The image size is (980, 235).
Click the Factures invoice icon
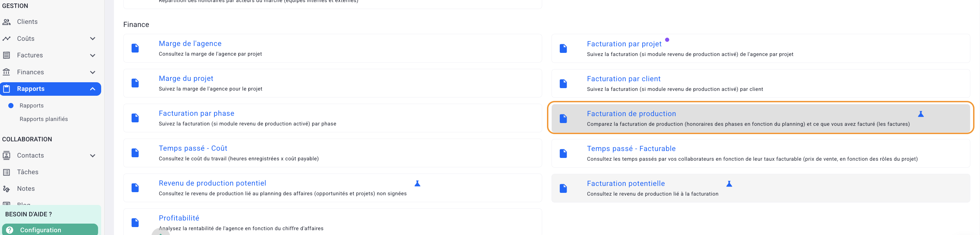click(7, 55)
